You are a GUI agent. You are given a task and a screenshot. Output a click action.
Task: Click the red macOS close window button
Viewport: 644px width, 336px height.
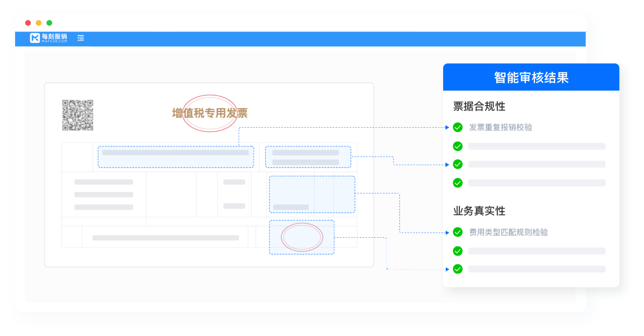click(x=28, y=23)
